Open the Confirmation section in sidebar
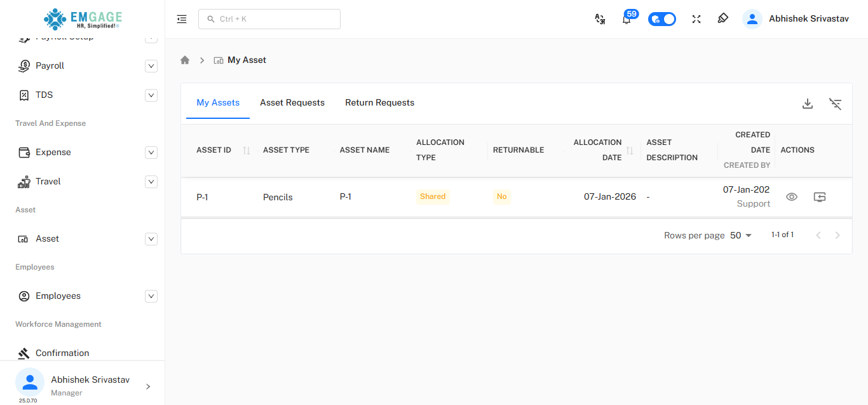 pyautogui.click(x=62, y=353)
